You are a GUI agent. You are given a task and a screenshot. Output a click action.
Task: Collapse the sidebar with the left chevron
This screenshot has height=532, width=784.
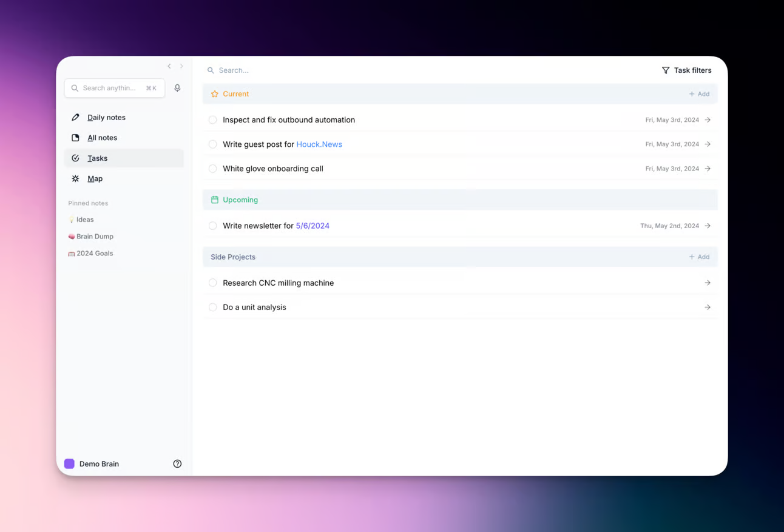pyautogui.click(x=169, y=66)
